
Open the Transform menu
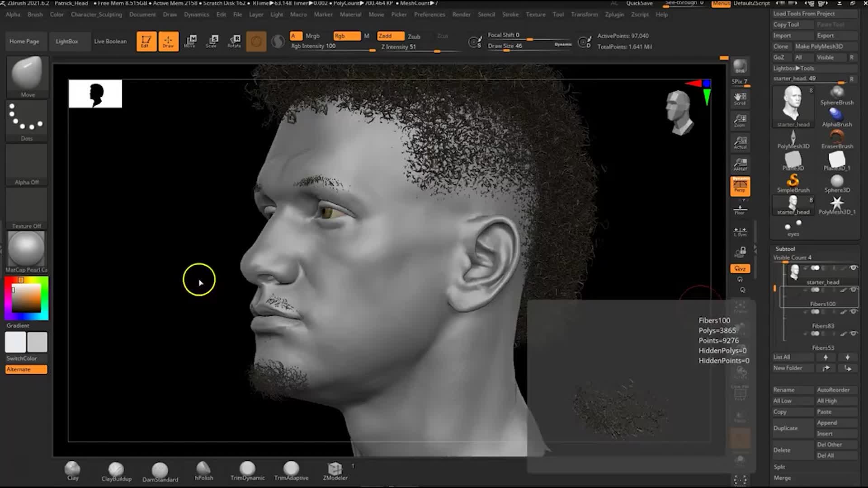point(584,14)
